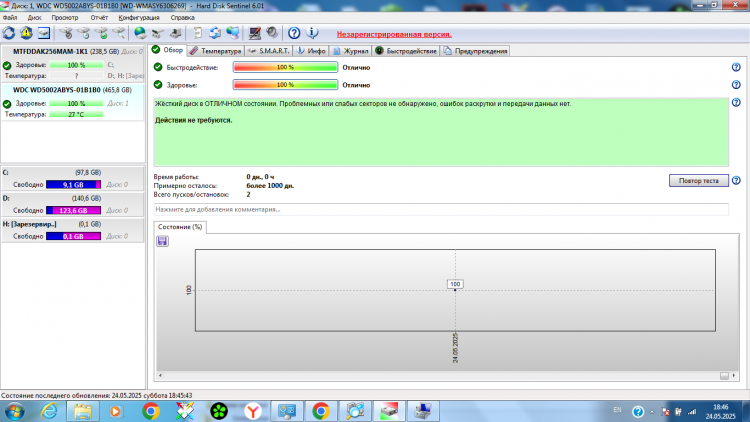This screenshot has height=422, width=750.
Task: Open Internet Explorer from the taskbar
Action: coord(48,411)
